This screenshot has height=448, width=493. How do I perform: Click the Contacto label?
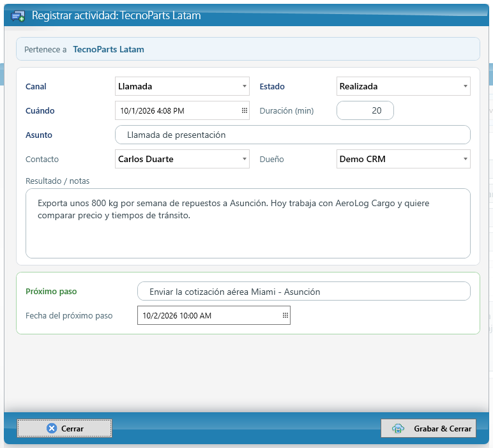42,160
